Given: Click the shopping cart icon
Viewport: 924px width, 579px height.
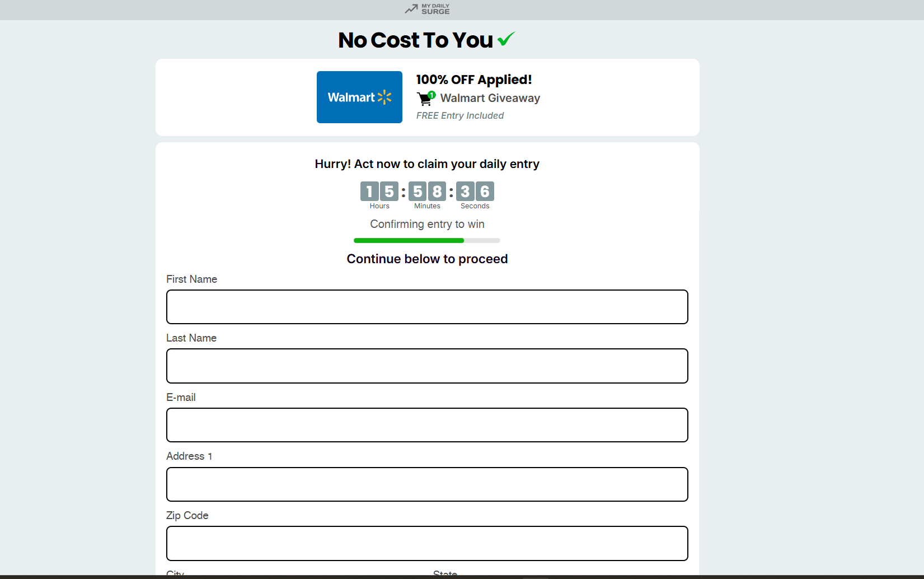Looking at the screenshot, I should click(x=426, y=99).
